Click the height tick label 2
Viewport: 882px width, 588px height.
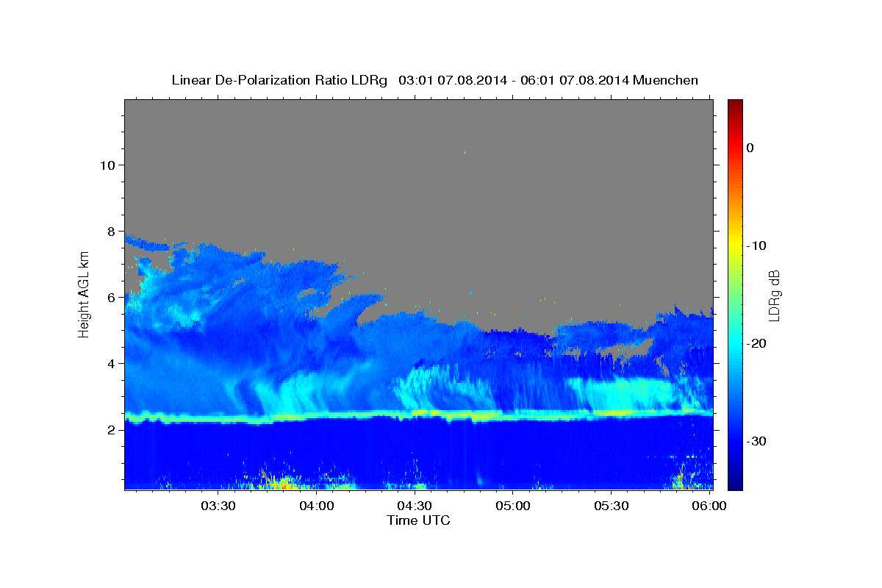pos(110,429)
